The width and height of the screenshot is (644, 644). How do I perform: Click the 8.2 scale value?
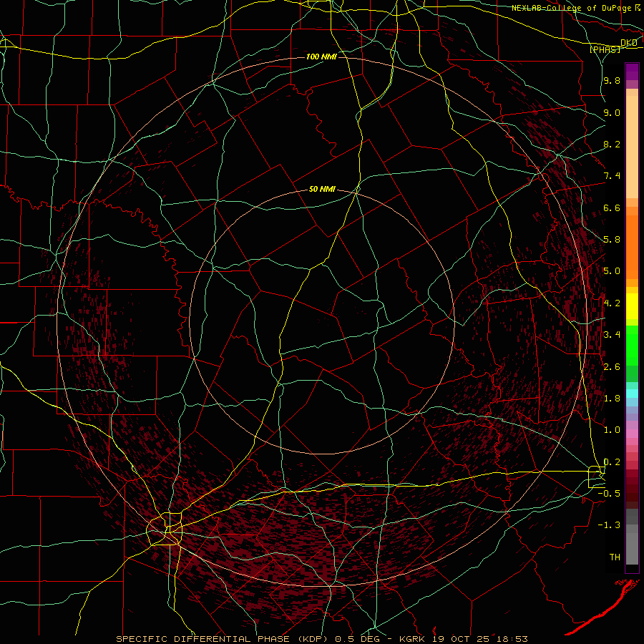[612, 144]
